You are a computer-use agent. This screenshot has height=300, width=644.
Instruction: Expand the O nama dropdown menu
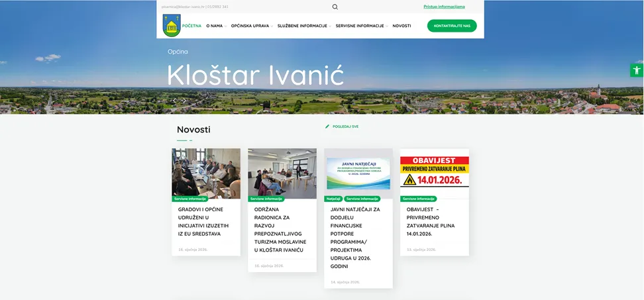point(215,26)
